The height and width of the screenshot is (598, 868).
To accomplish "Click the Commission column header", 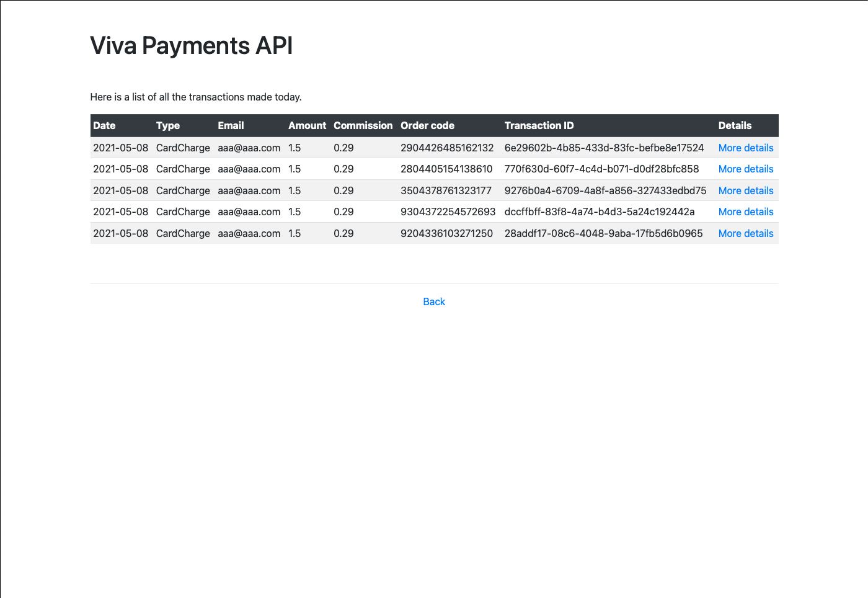I will (x=363, y=125).
